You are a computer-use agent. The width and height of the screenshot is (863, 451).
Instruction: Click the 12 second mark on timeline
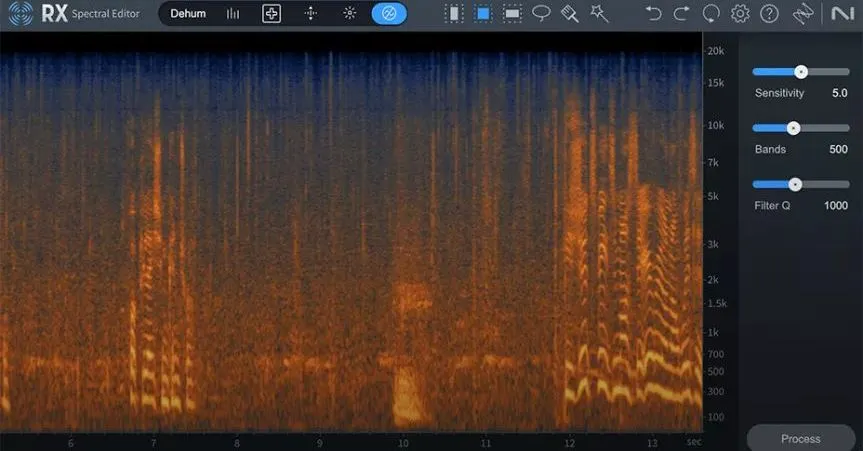(569, 443)
